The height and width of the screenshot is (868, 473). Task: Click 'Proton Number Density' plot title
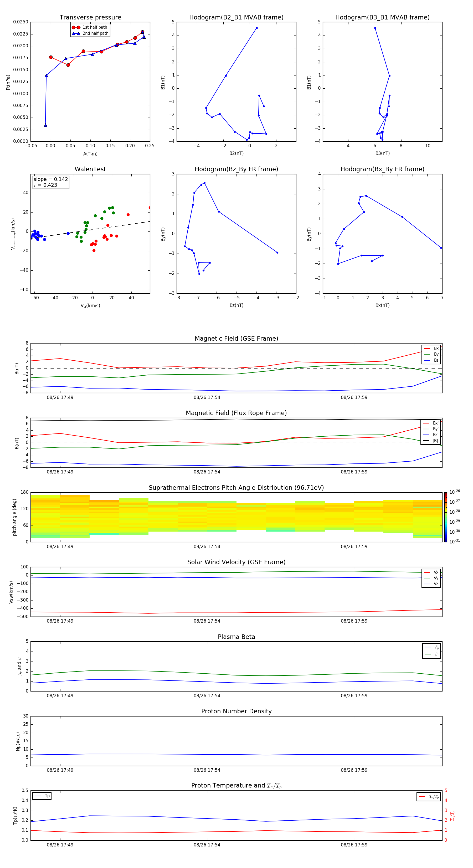[236, 711]
